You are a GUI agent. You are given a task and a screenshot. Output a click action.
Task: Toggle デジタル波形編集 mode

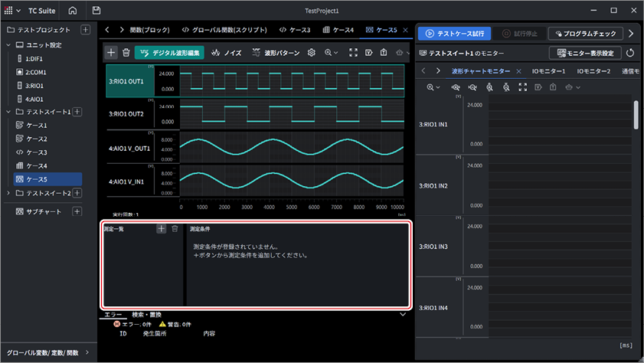pyautogui.click(x=169, y=53)
